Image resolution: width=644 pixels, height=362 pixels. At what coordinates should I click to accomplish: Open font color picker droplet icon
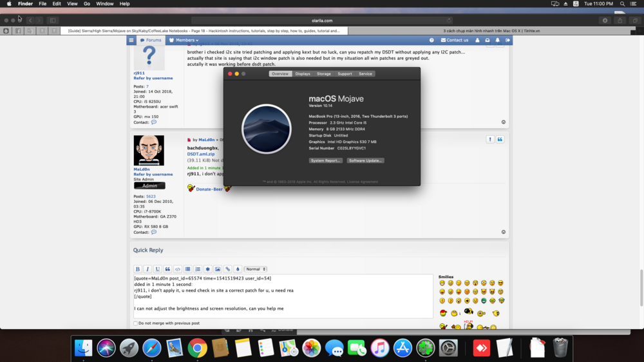(x=238, y=269)
